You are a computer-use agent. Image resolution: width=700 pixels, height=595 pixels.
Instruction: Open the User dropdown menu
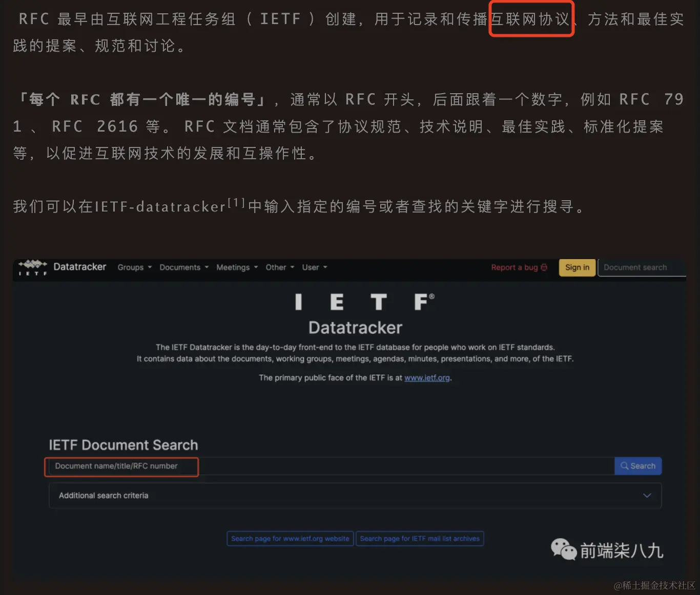[314, 267]
